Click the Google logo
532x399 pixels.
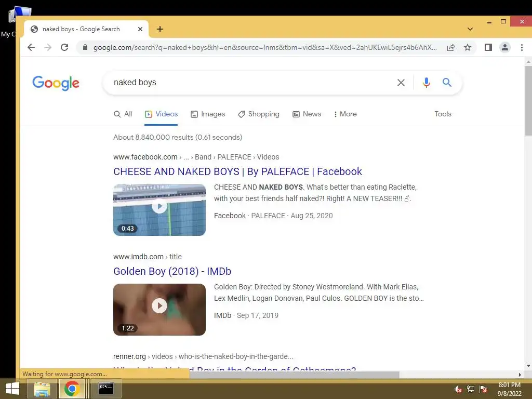56,83
